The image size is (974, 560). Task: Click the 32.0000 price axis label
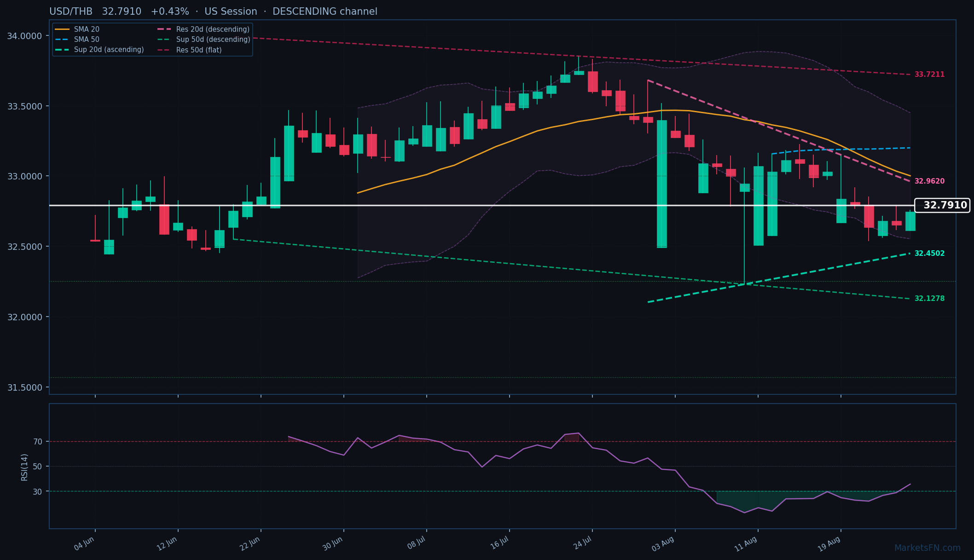(24, 317)
